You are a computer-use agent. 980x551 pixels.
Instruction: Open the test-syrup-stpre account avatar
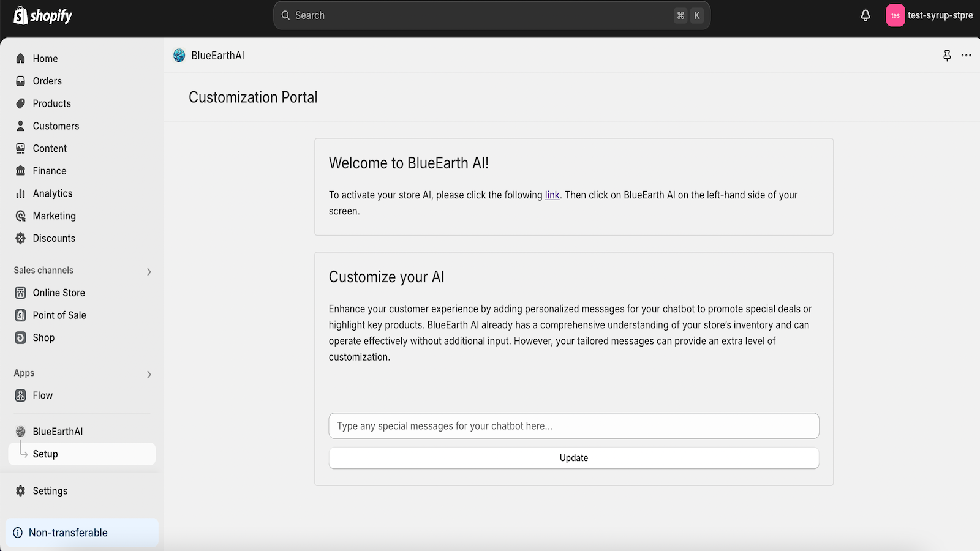[895, 15]
